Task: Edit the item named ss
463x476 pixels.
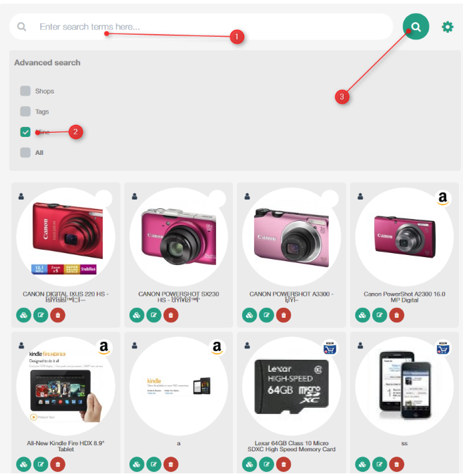Action: point(380,464)
